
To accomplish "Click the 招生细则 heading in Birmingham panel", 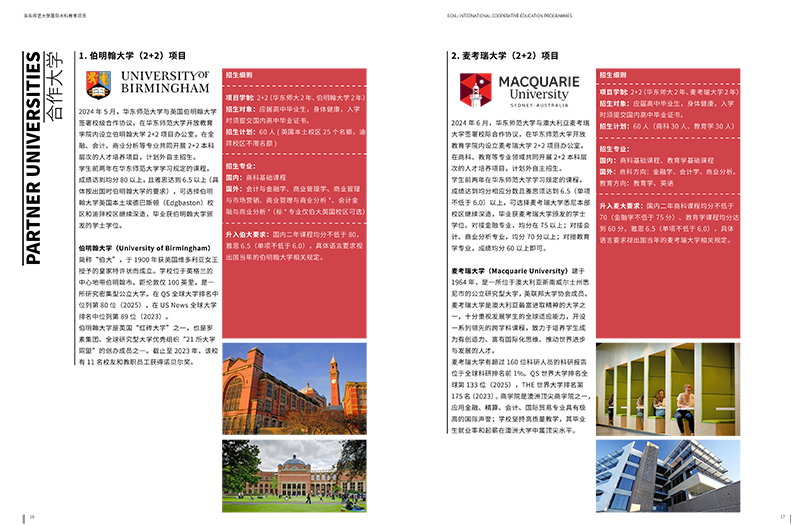I will tap(240, 76).
